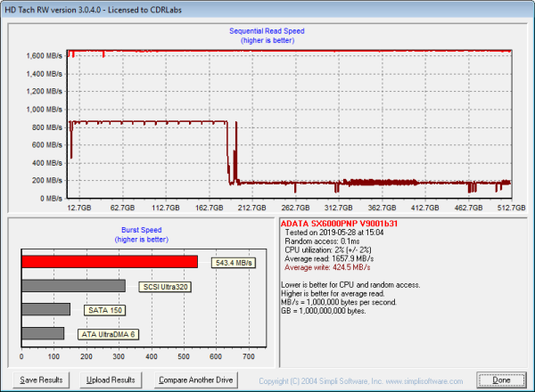
Task: Click the 700 label on burst axis
Action: (249, 356)
